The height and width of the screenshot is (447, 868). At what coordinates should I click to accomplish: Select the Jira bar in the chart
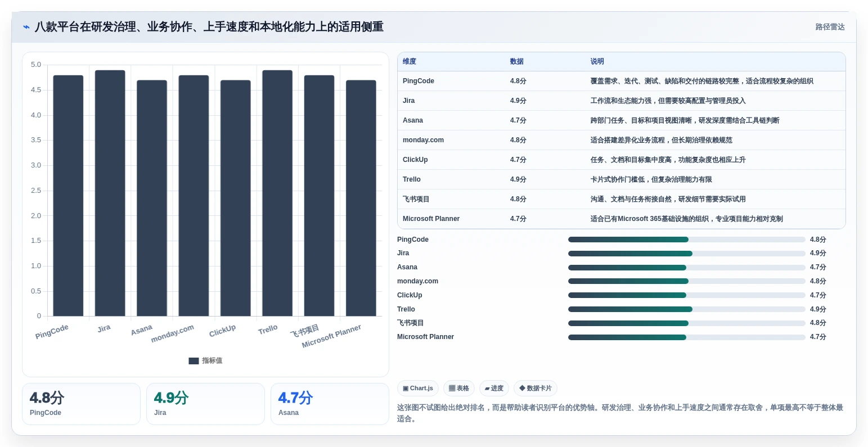click(110, 193)
